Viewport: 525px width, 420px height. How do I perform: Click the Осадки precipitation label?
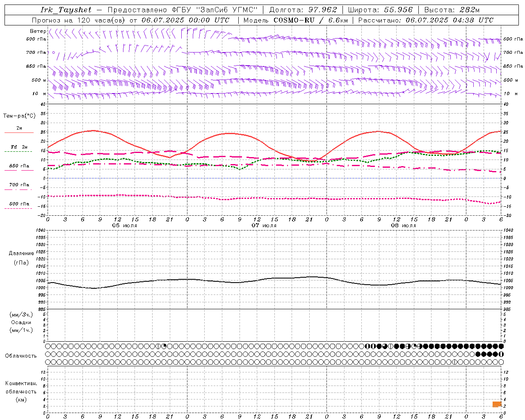pos(21,322)
